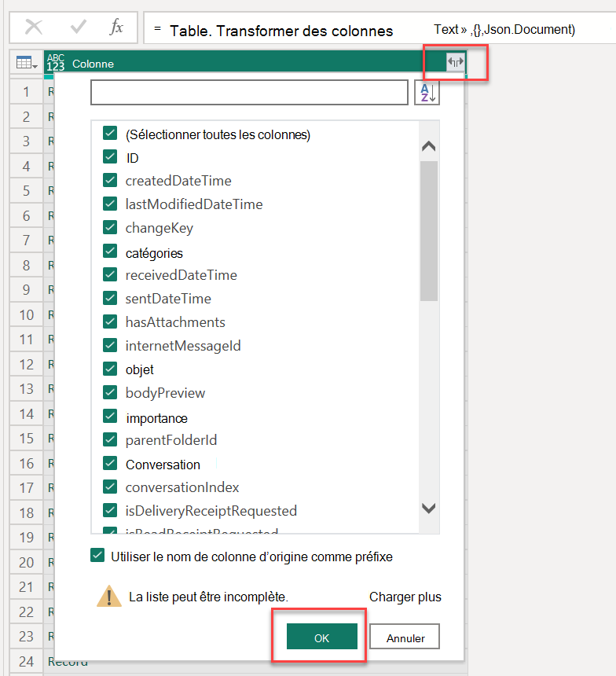Select row number 24 in the grid
Viewport: 616px width, 676px height.
26,661
